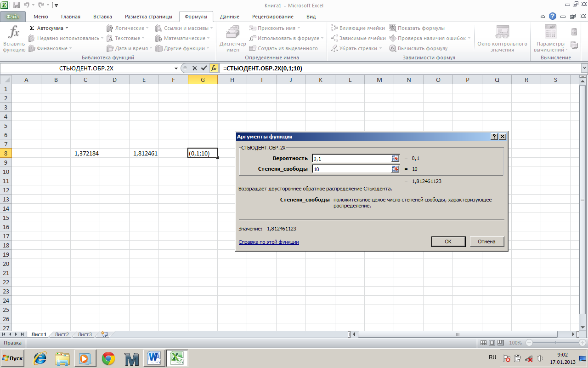Click the enter checkmark in formula bar
The height and width of the screenshot is (368, 588).
pos(204,68)
